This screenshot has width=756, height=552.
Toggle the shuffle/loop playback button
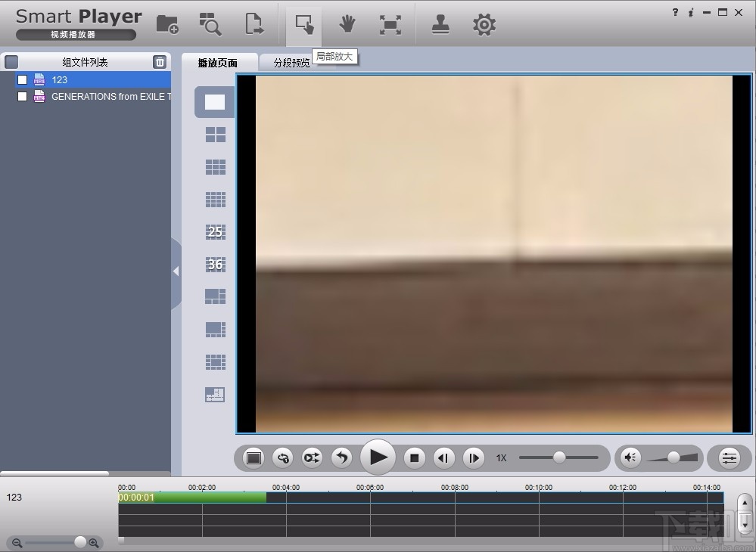[312, 457]
